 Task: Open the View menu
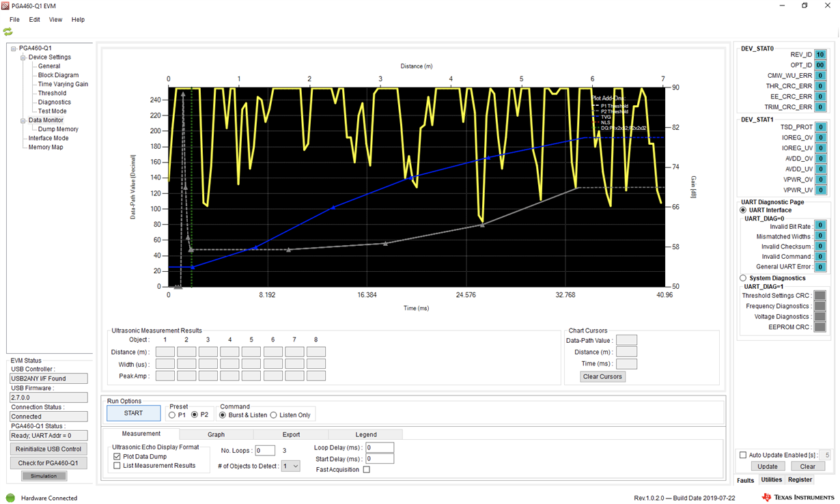pos(55,20)
